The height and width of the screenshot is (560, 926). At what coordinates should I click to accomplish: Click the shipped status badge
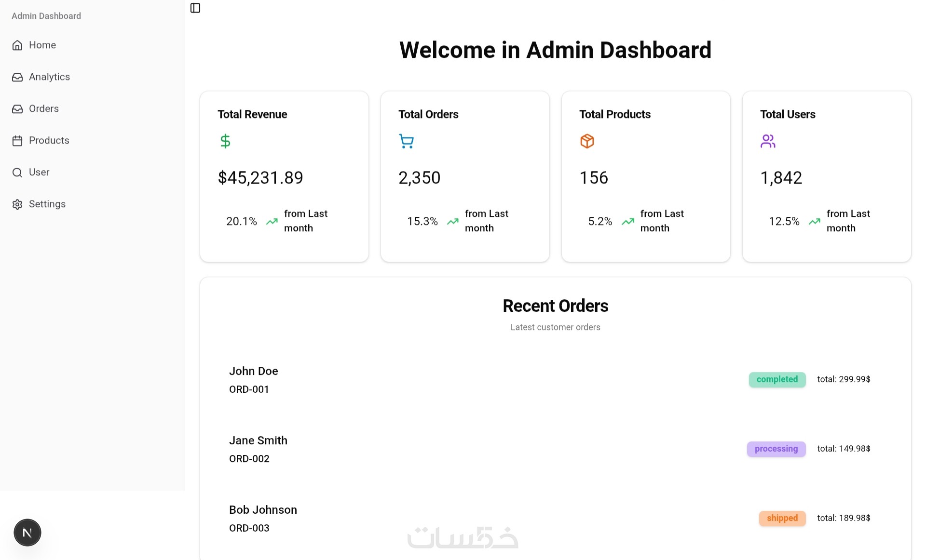(782, 518)
